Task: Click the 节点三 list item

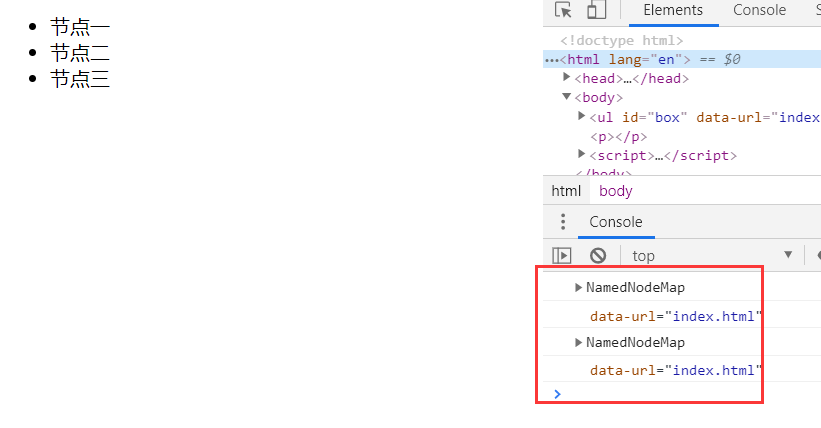Action: click(80, 79)
